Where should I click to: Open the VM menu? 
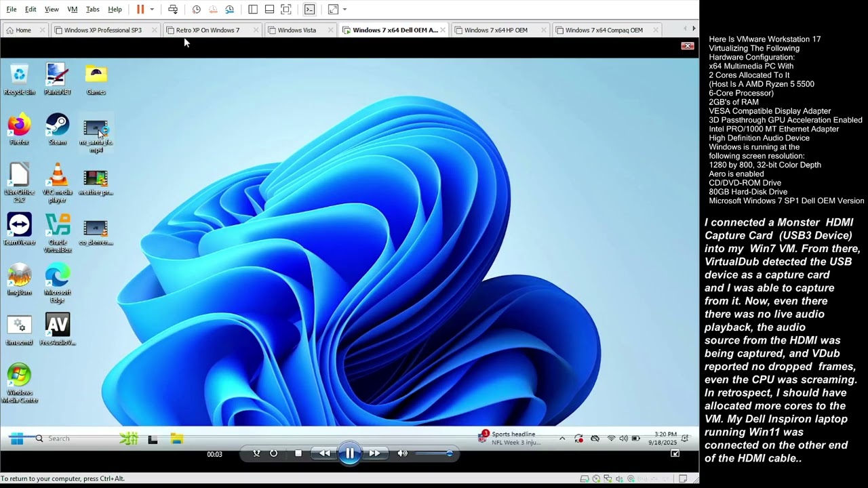coord(73,9)
